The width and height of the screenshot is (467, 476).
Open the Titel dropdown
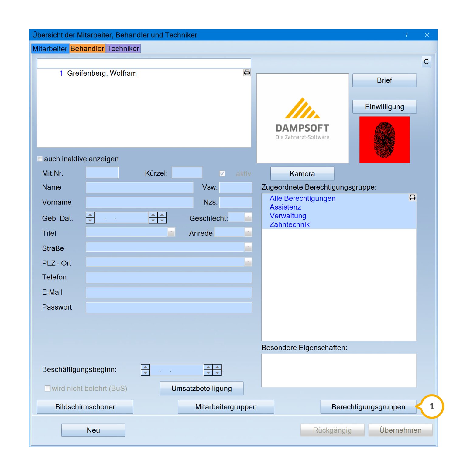171,232
